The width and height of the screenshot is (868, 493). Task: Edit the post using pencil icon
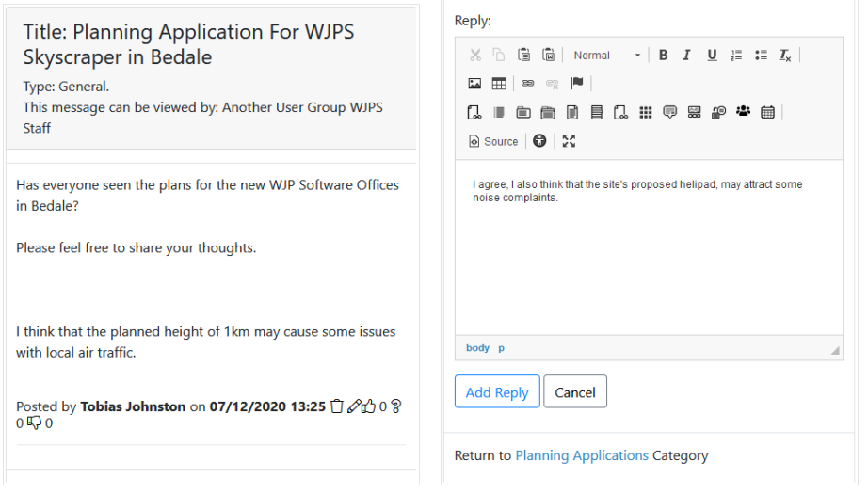(x=354, y=406)
